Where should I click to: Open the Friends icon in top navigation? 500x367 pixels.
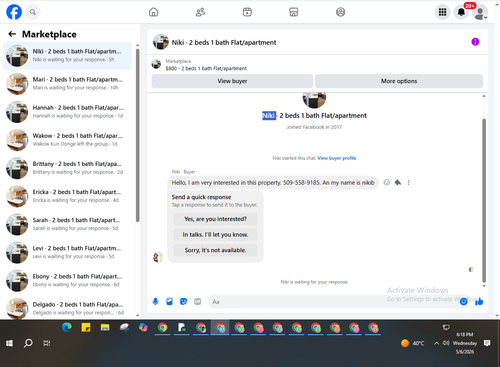200,12
